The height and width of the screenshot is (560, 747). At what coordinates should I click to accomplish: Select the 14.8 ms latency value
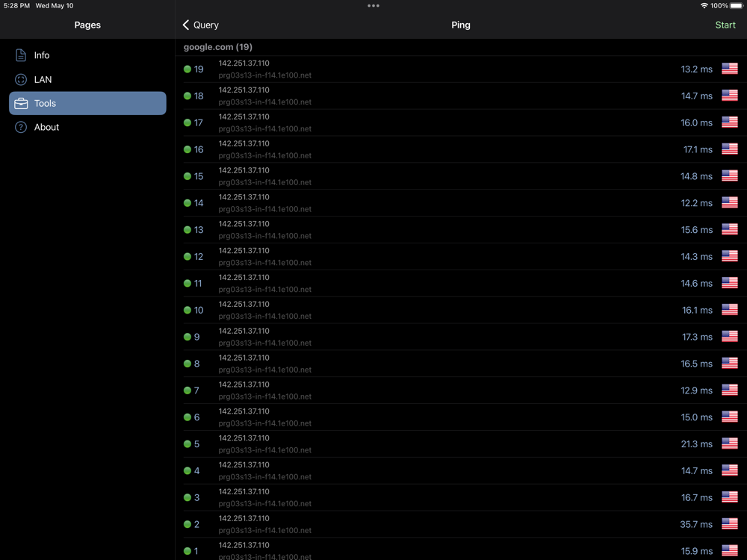[x=696, y=176]
